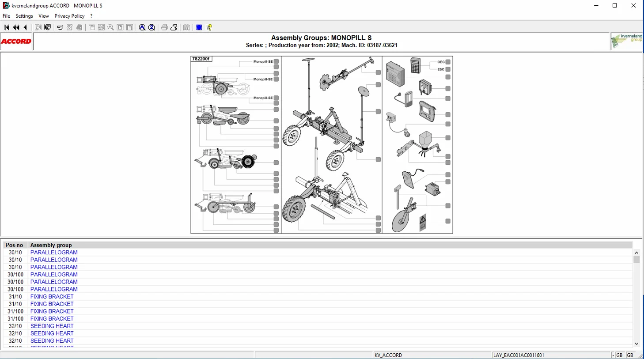Open the ? help menu
The height and width of the screenshot is (359, 644).
[x=91, y=16]
